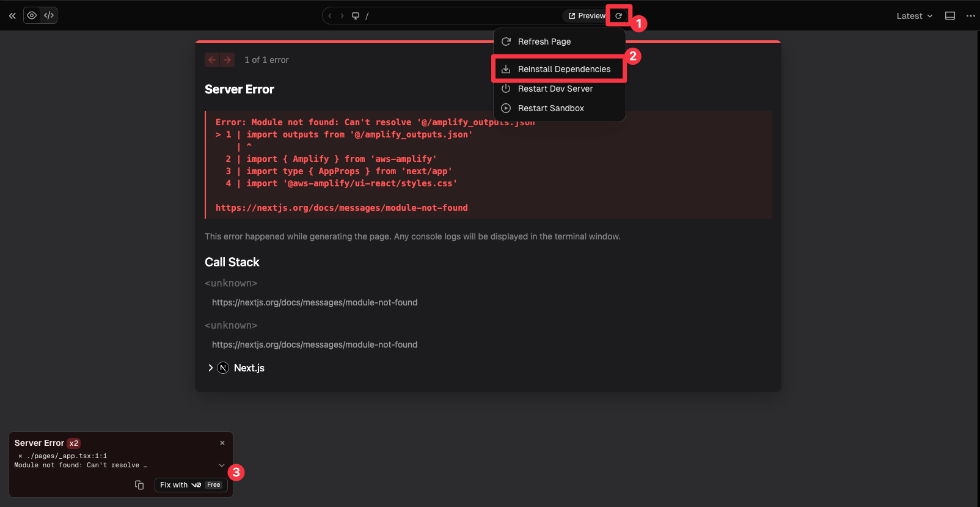The height and width of the screenshot is (507, 980).
Task: Expand the Next.js call stack frames
Action: (210, 368)
